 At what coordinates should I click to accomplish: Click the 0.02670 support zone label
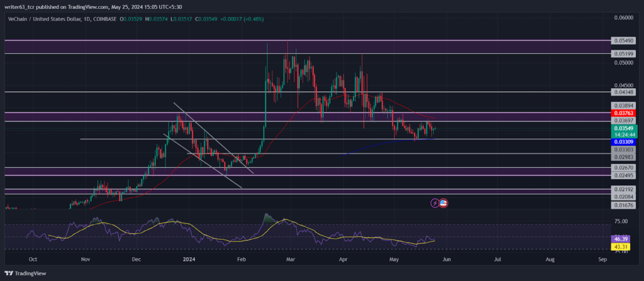pyautogui.click(x=623, y=168)
